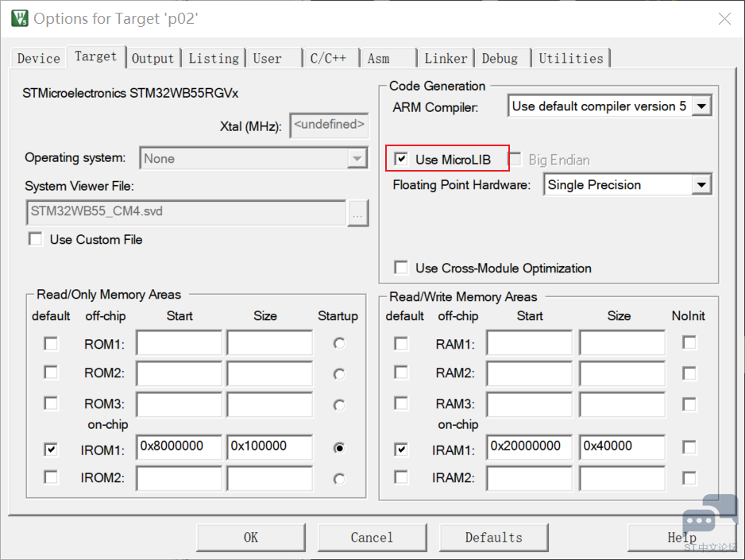The image size is (745, 560).
Task: Select the ROM2 Startup radio button
Action: tap(339, 374)
